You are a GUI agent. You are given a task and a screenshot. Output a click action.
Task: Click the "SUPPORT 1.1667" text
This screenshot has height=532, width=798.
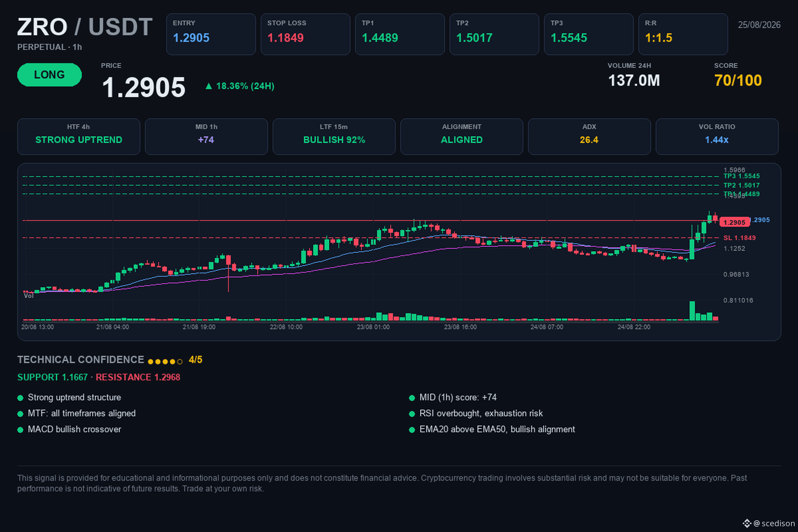tap(53, 377)
